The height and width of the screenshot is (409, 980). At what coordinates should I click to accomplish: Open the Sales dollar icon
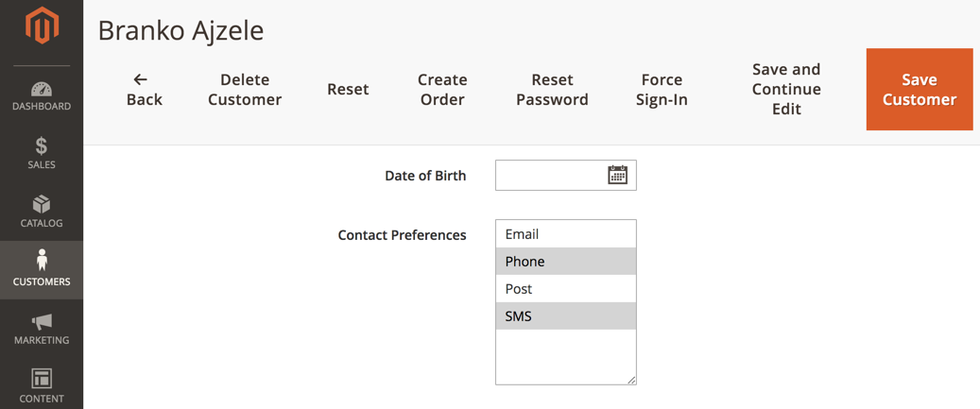(x=42, y=146)
